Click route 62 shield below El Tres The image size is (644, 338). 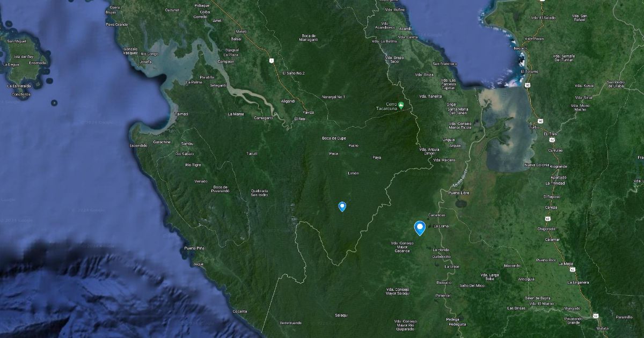(x=552, y=139)
